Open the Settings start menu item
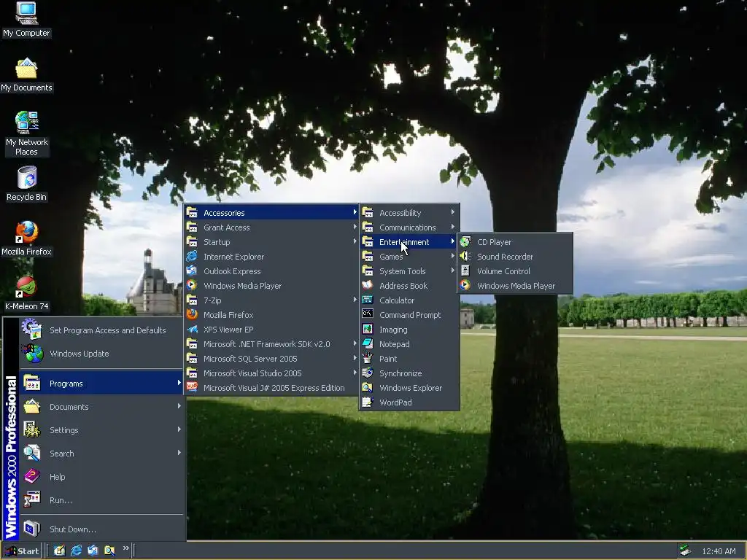This screenshot has height=560, width=747. (x=101, y=430)
